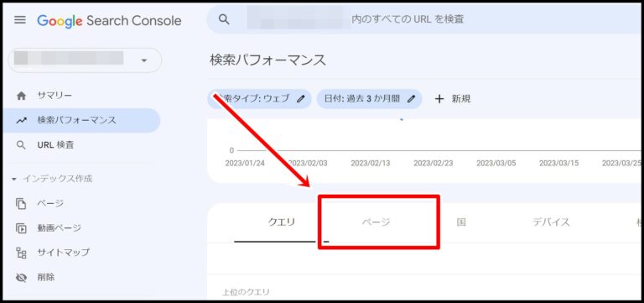
Task: Edit the 検索タイプ: ウェブ filter chip
Action: pyautogui.click(x=259, y=99)
